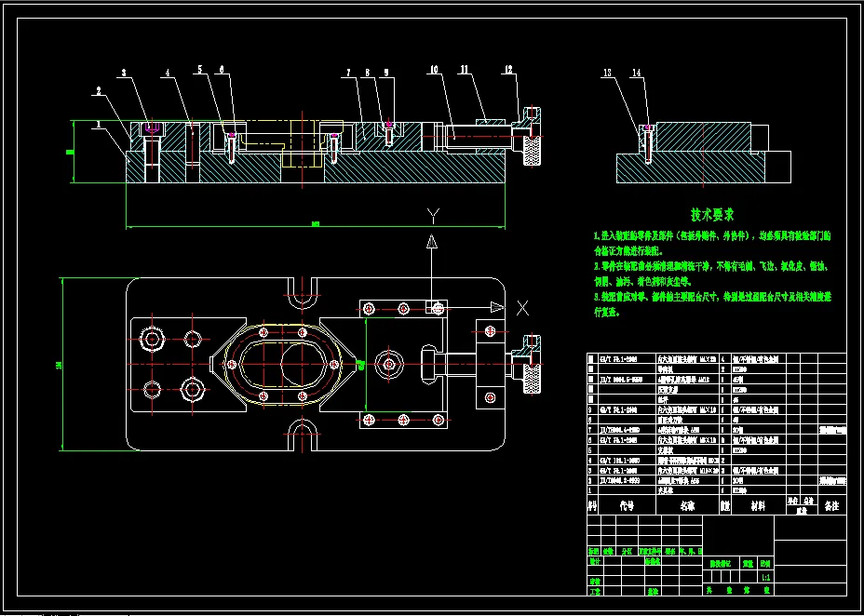This screenshot has height=616, width=864.
Task: Click the 材料 column header
Action: [757, 506]
